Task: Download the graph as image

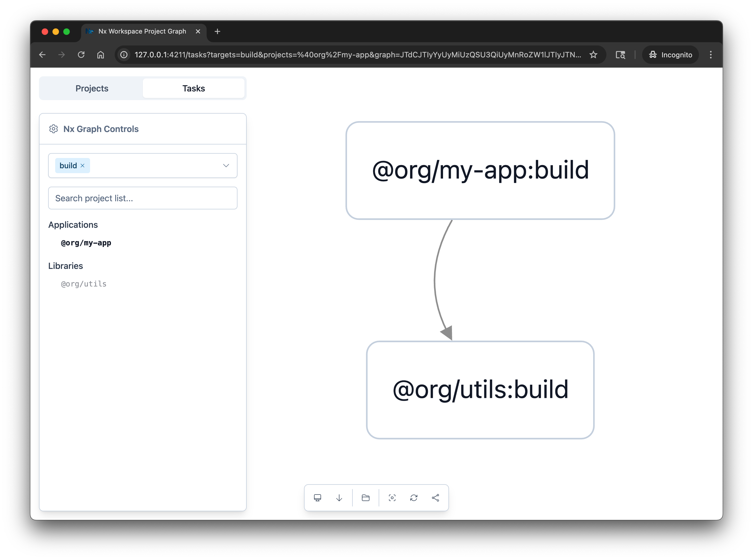Action: [339, 498]
